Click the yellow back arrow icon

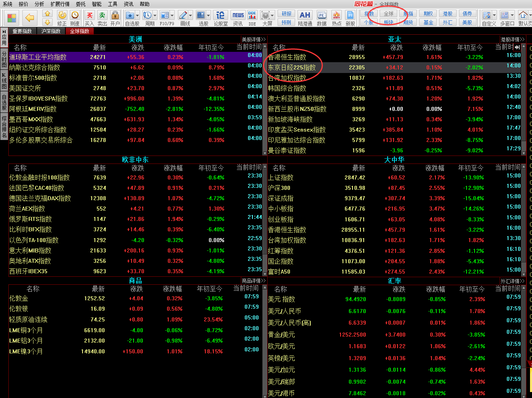point(30,18)
